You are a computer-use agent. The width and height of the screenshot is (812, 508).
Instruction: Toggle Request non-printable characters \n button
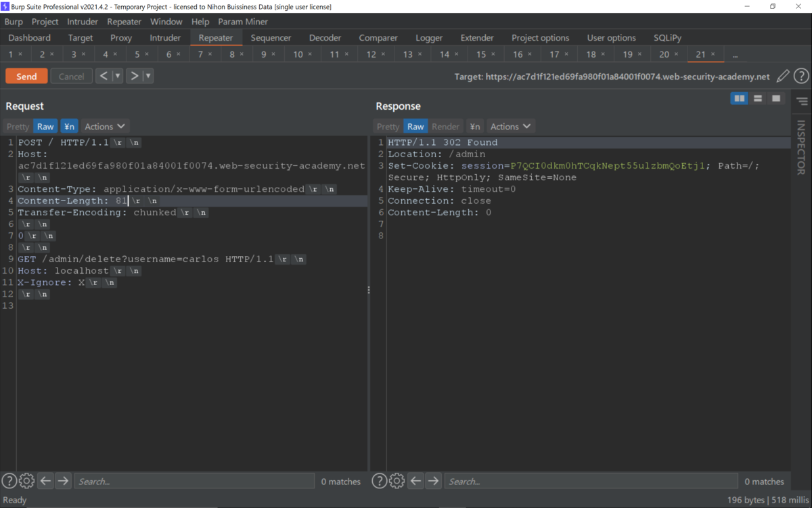coord(69,127)
